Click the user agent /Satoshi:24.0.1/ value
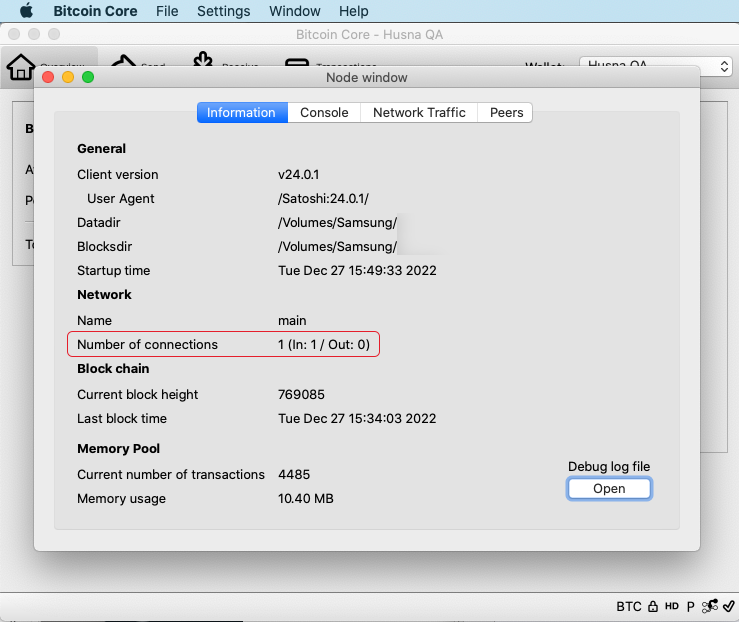This screenshot has width=739, height=622. click(x=323, y=199)
